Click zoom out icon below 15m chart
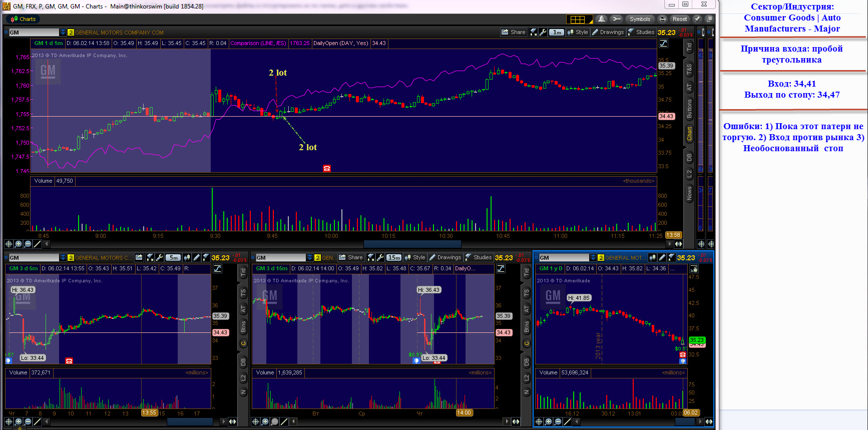Viewport: 868px width, 430px height. pos(274,421)
